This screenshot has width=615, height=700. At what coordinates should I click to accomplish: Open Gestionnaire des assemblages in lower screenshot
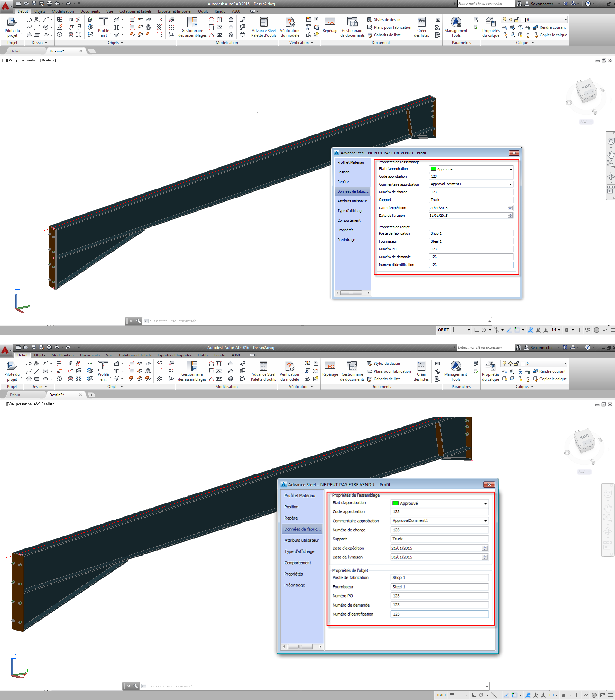(x=192, y=371)
